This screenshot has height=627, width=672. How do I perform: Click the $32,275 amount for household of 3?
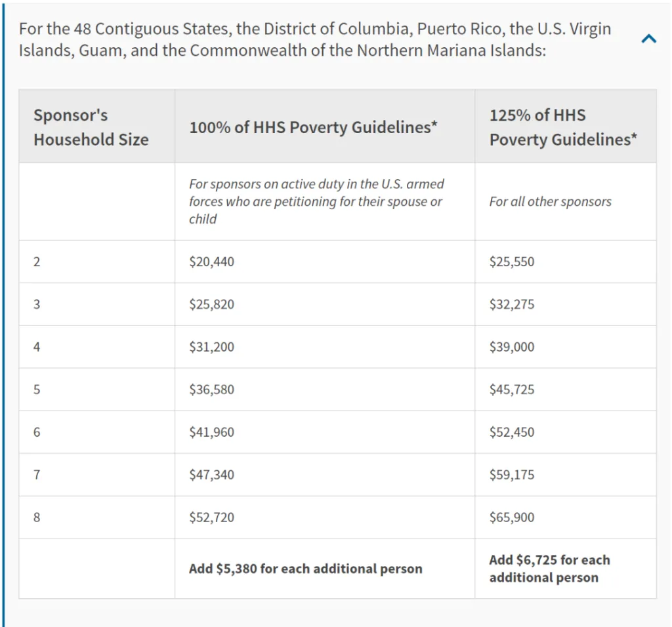tap(512, 304)
